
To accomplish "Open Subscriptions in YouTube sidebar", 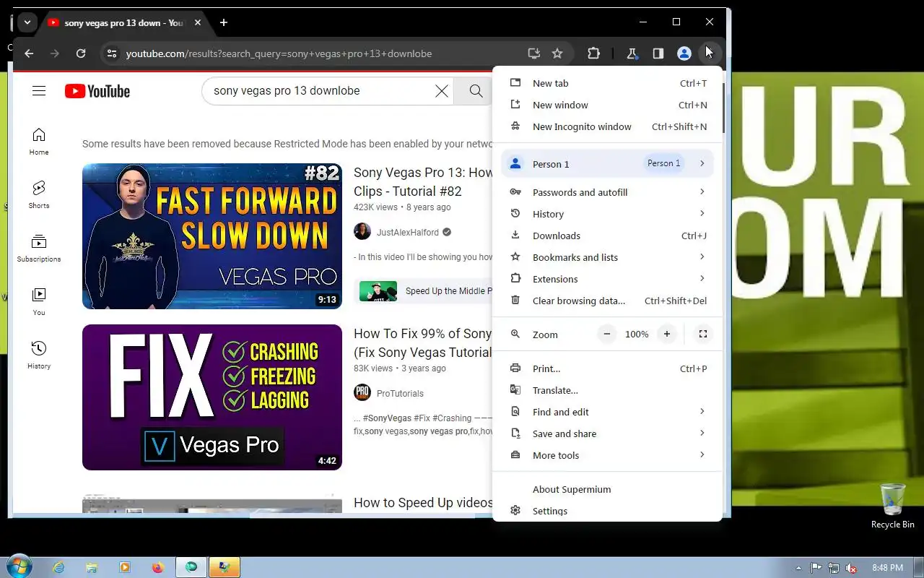I will 39,249.
